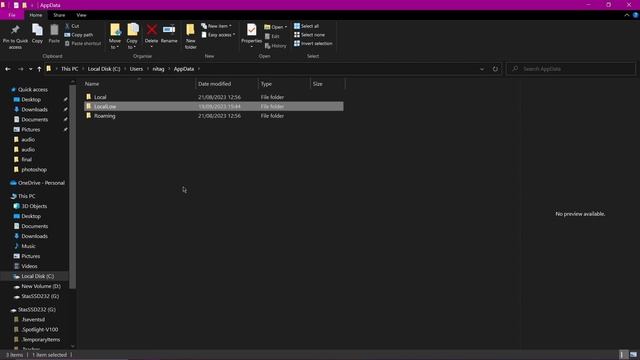Screen dimensions: 640x360
Task: Open the final folder in Quick access
Action: click(27, 160)
